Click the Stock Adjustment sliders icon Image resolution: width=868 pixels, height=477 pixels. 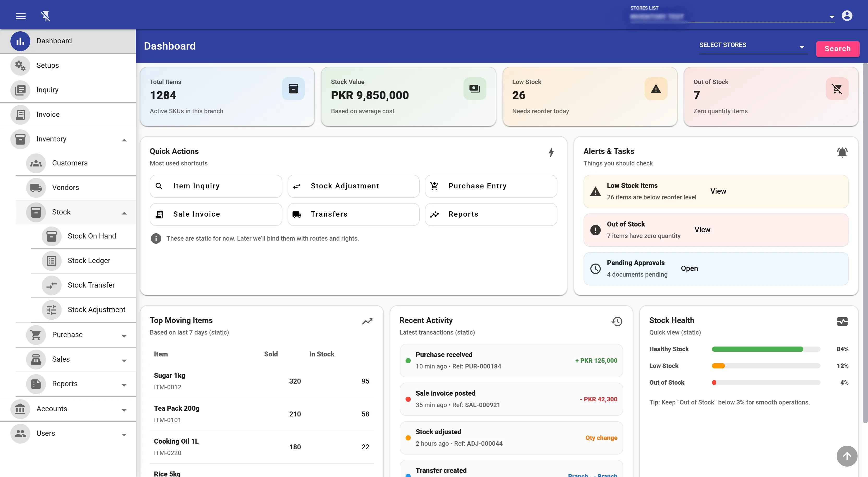point(52,310)
